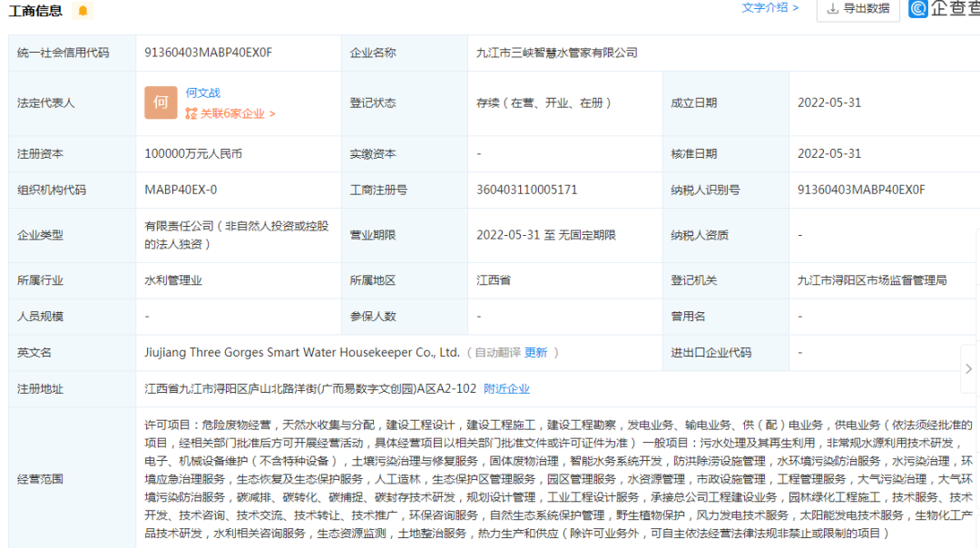Click the 经营范围 row label
The height and width of the screenshot is (548, 980).
[40, 479]
